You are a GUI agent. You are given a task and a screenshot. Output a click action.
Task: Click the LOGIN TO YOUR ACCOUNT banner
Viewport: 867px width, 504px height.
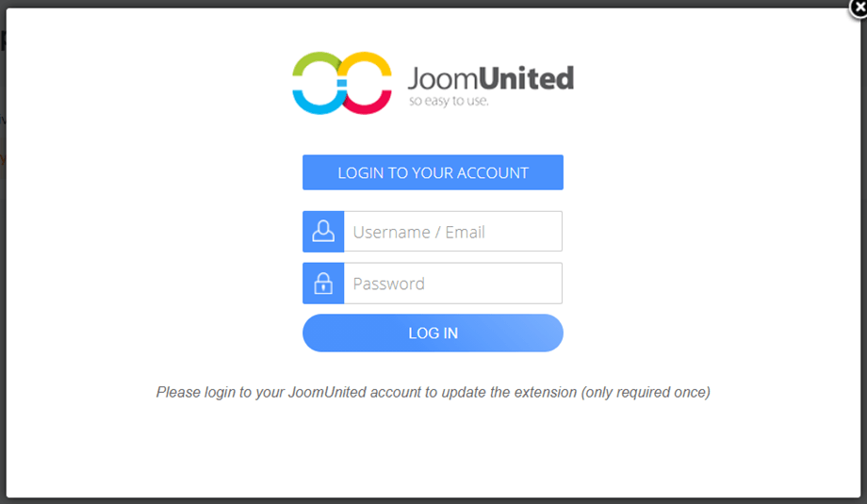pyautogui.click(x=433, y=172)
